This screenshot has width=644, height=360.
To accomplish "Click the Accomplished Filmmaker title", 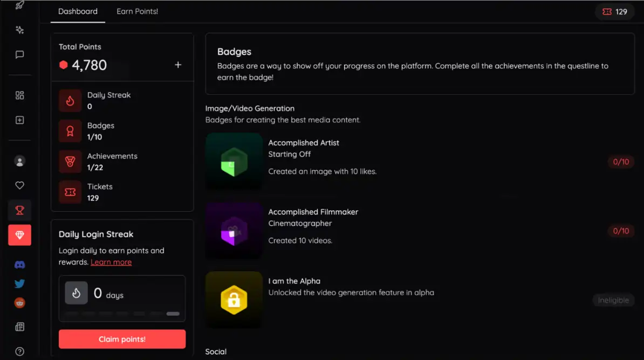I will (x=313, y=212).
